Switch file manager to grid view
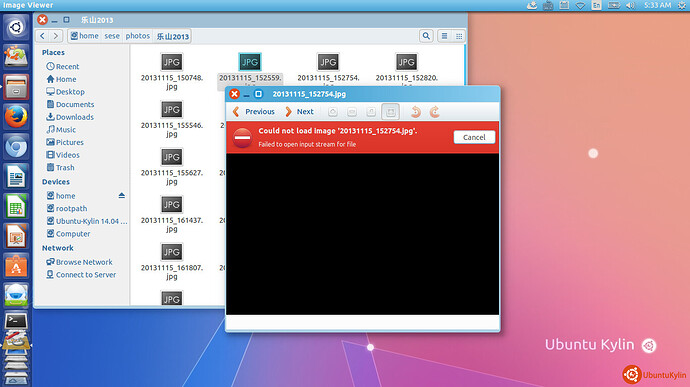Image resolution: width=690 pixels, height=387 pixels. coord(459,36)
